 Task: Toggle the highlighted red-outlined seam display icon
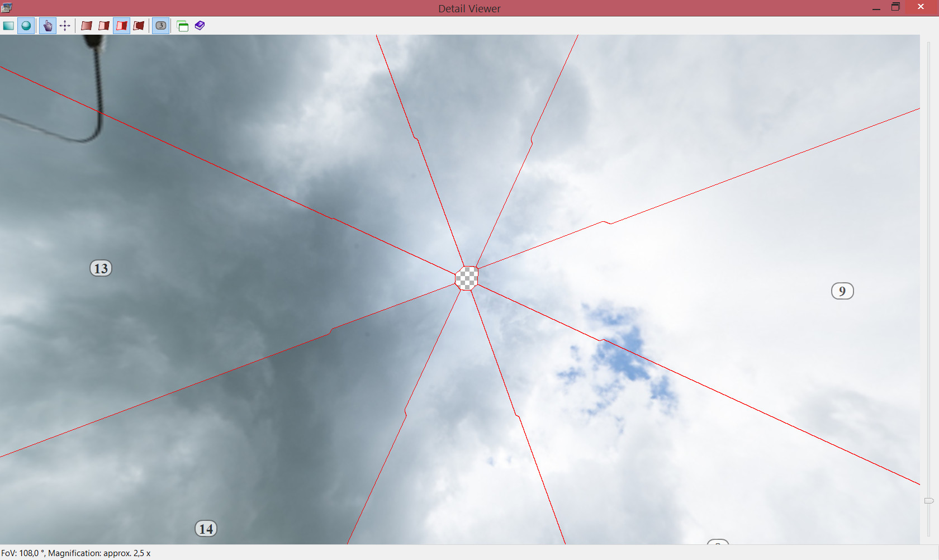pyautogui.click(x=121, y=26)
